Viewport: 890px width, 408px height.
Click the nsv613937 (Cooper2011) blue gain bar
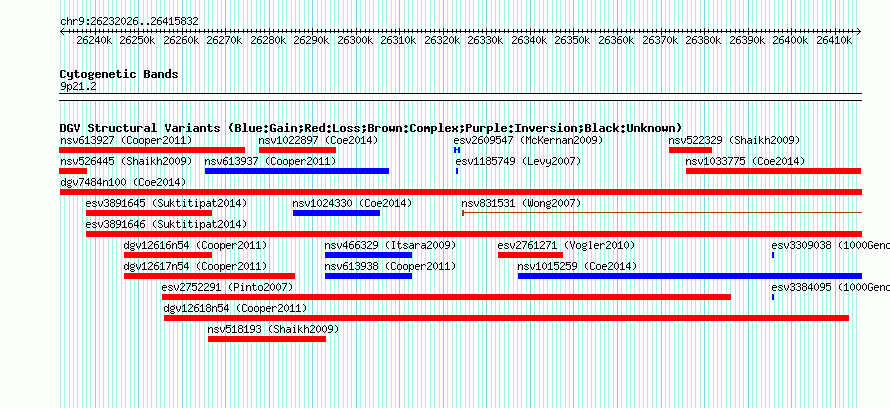pyautogui.click(x=297, y=171)
